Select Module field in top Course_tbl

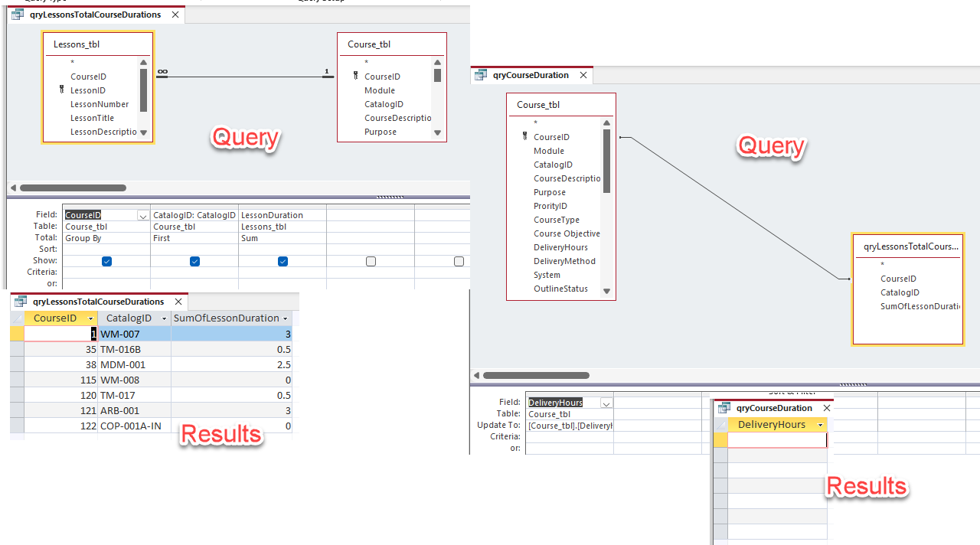coord(380,90)
